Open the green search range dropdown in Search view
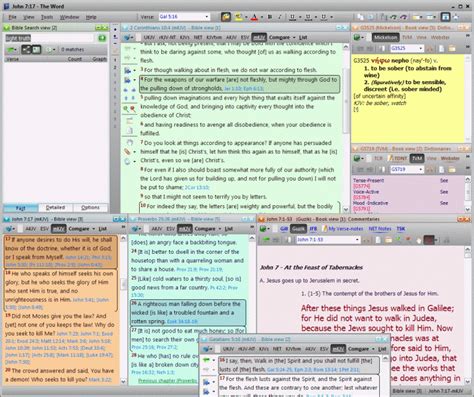Viewport: 474px width, 397px height. coord(11,50)
